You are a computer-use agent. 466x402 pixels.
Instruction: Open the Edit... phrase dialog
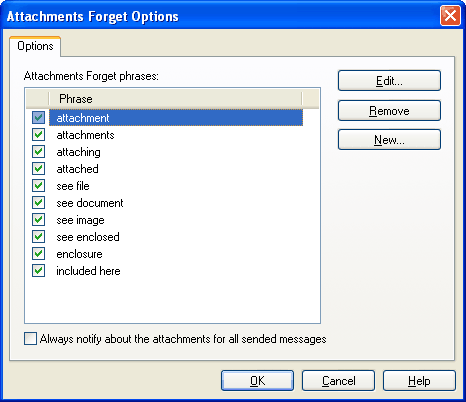[389, 80]
